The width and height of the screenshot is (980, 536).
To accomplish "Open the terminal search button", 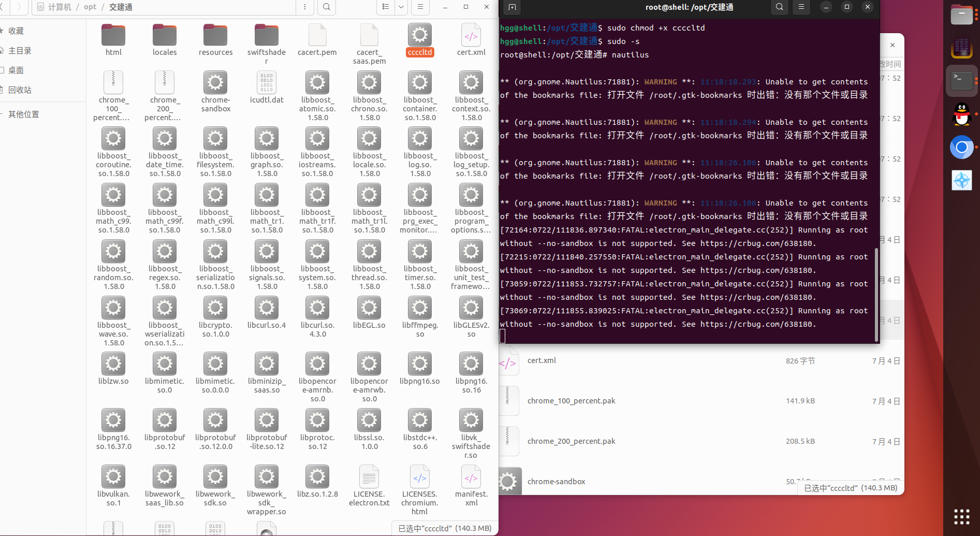I will pyautogui.click(x=780, y=7).
